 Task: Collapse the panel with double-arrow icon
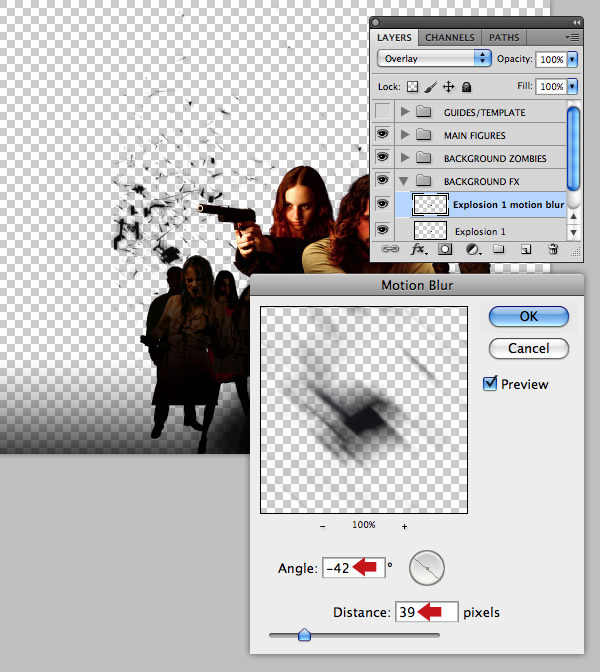576,22
